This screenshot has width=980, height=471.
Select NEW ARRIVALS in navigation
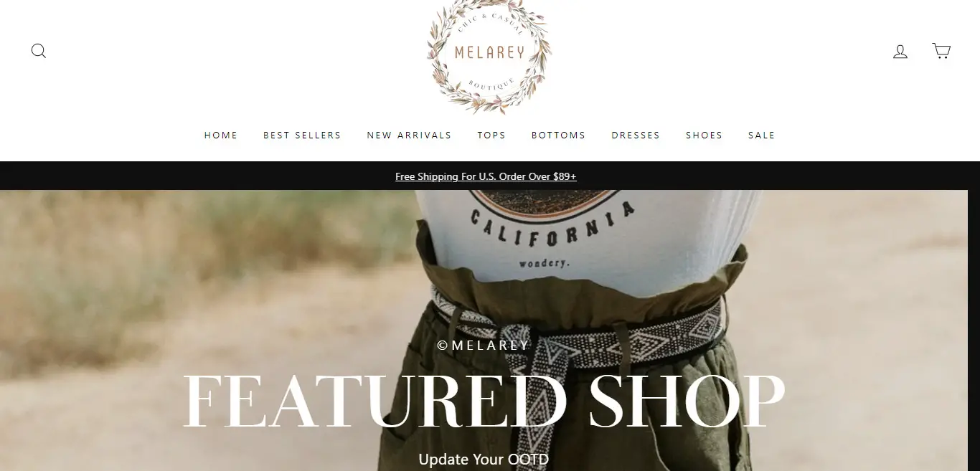[409, 135]
